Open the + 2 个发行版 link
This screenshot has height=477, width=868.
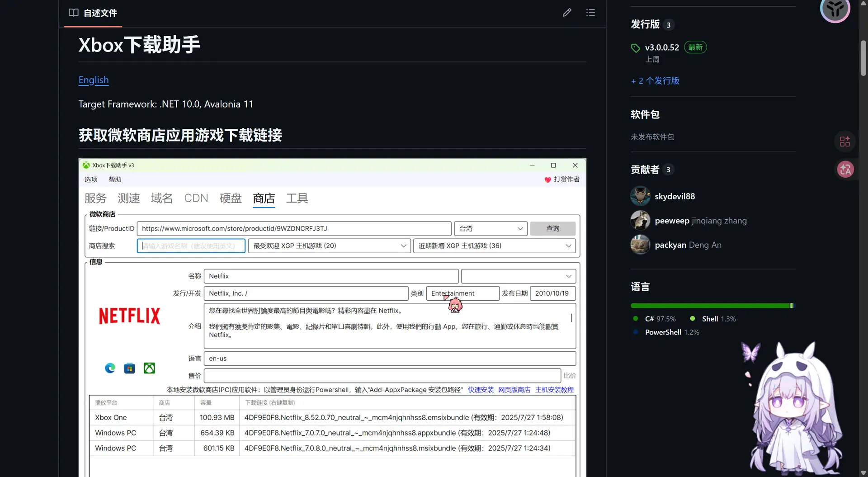tap(655, 81)
